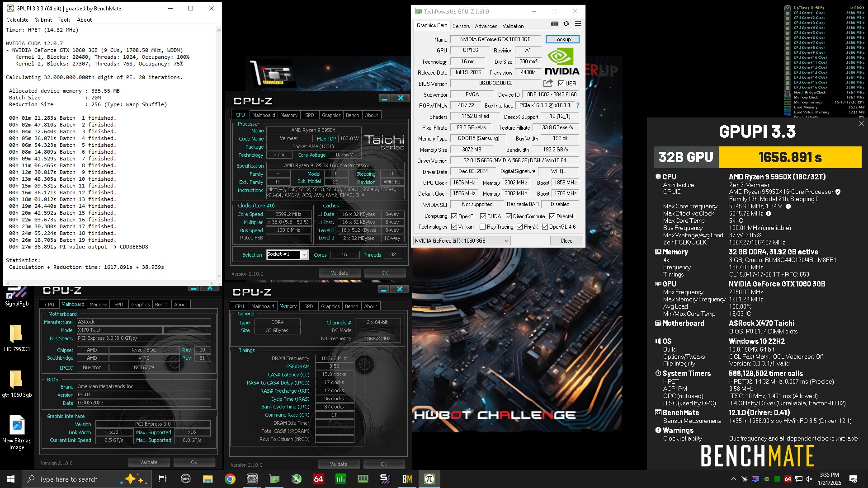Toggle the Vulkan checkbox
The image size is (868, 488).
[454, 227]
